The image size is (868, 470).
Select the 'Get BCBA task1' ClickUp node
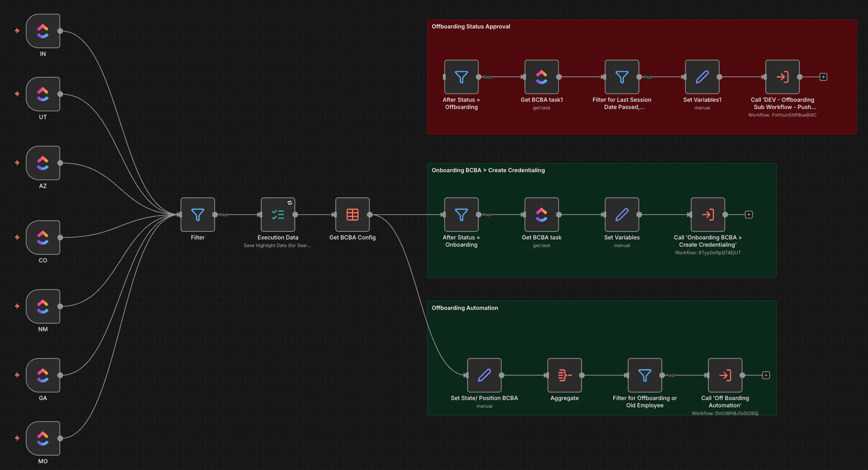click(x=541, y=77)
